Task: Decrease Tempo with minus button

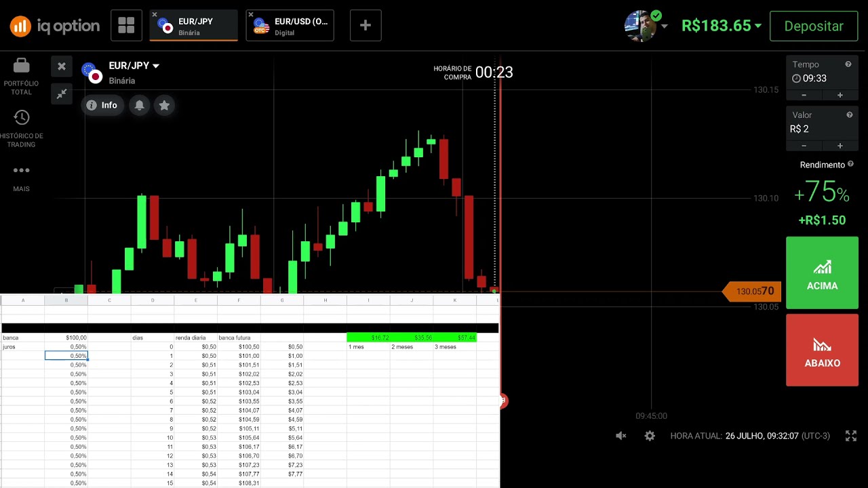Action: pyautogui.click(x=804, y=95)
